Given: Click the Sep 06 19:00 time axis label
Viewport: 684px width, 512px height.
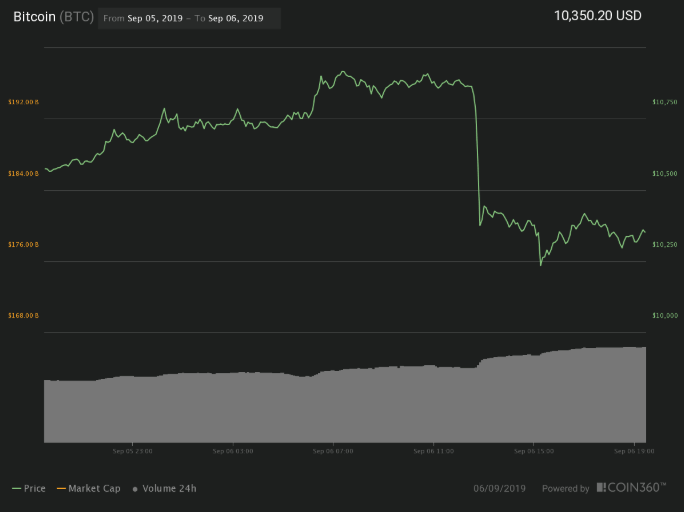Looking at the screenshot, I should click(x=634, y=451).
